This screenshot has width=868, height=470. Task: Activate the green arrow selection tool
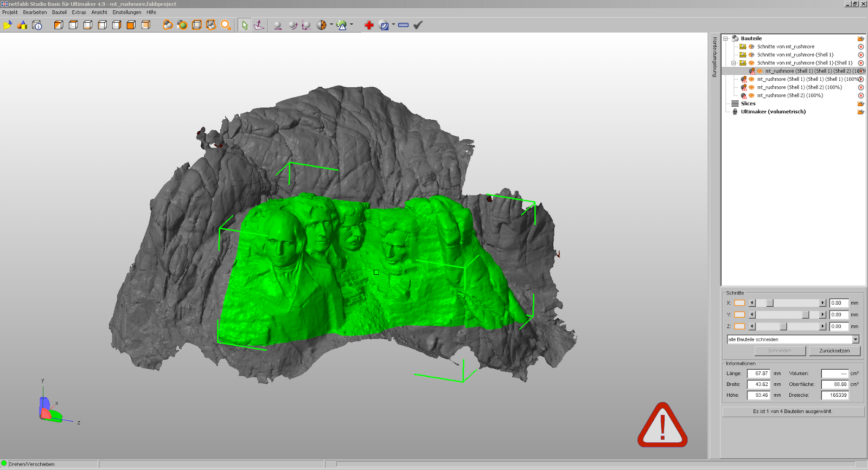(x=245, y=25)
